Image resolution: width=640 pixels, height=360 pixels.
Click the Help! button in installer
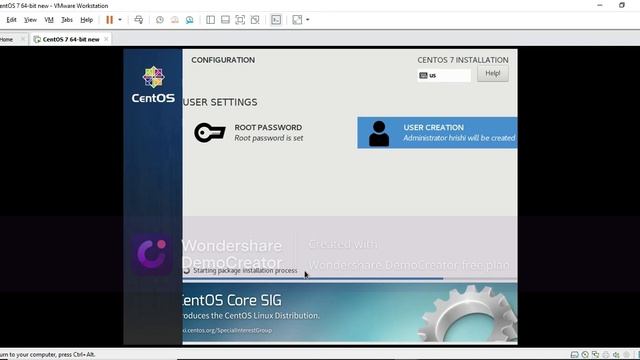(493, 73)
